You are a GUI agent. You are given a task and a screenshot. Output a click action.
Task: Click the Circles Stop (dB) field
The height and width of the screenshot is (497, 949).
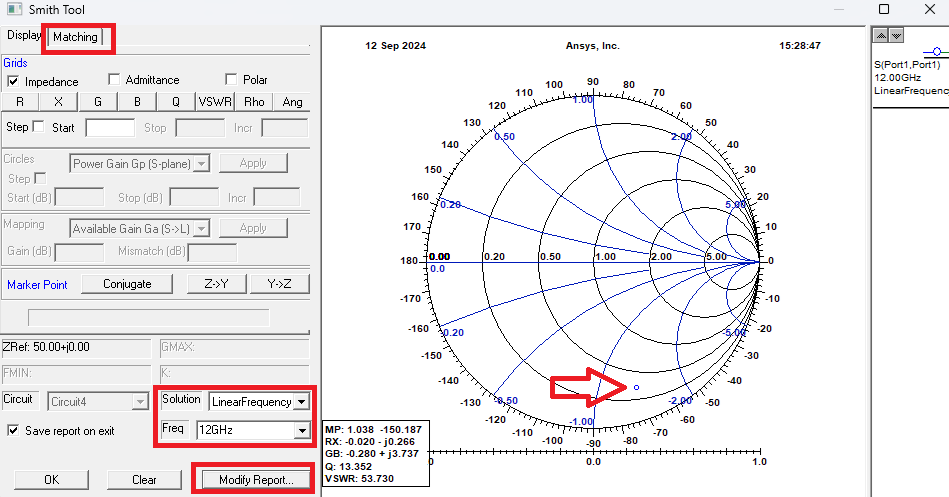click(x=194, y=197)
